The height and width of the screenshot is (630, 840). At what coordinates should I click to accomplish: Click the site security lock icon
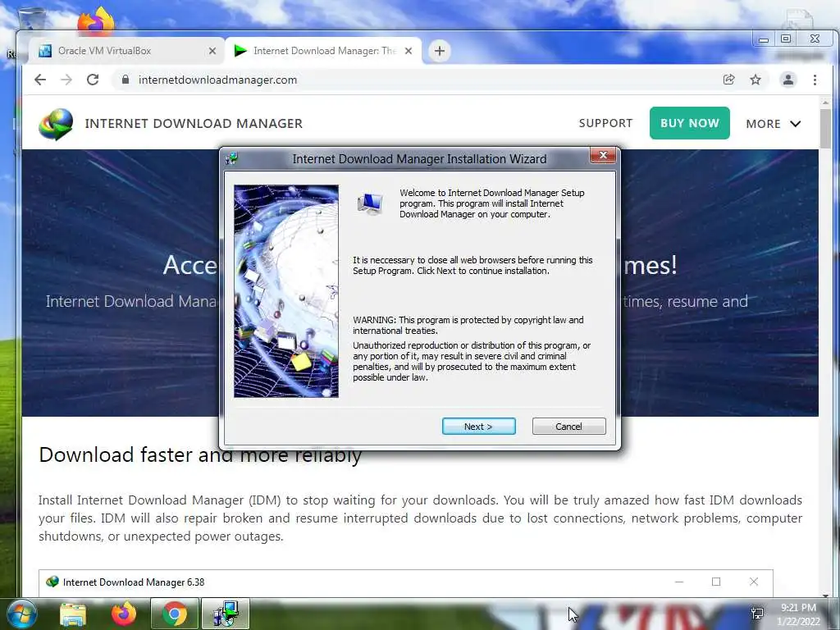pos(126,80)
